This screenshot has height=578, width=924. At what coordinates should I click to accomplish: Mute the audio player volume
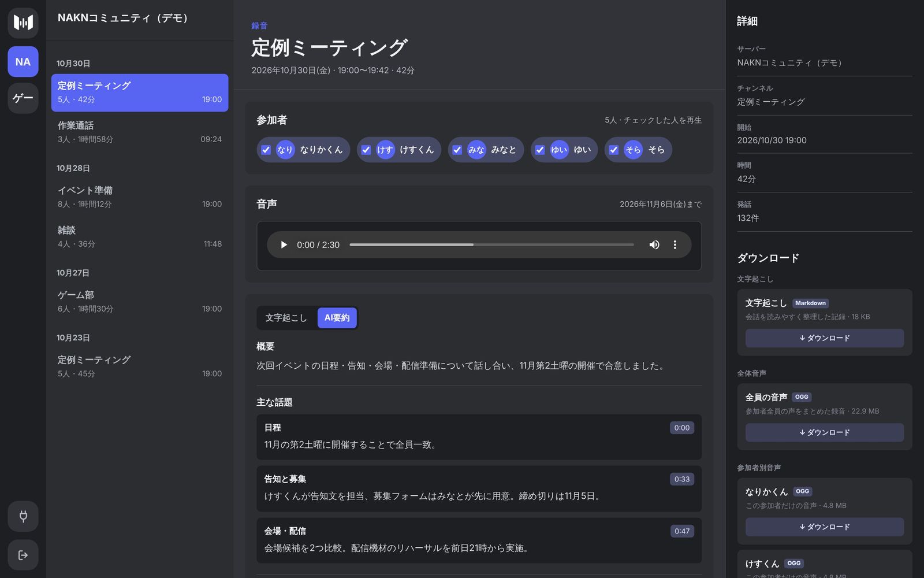coord(654,245)
